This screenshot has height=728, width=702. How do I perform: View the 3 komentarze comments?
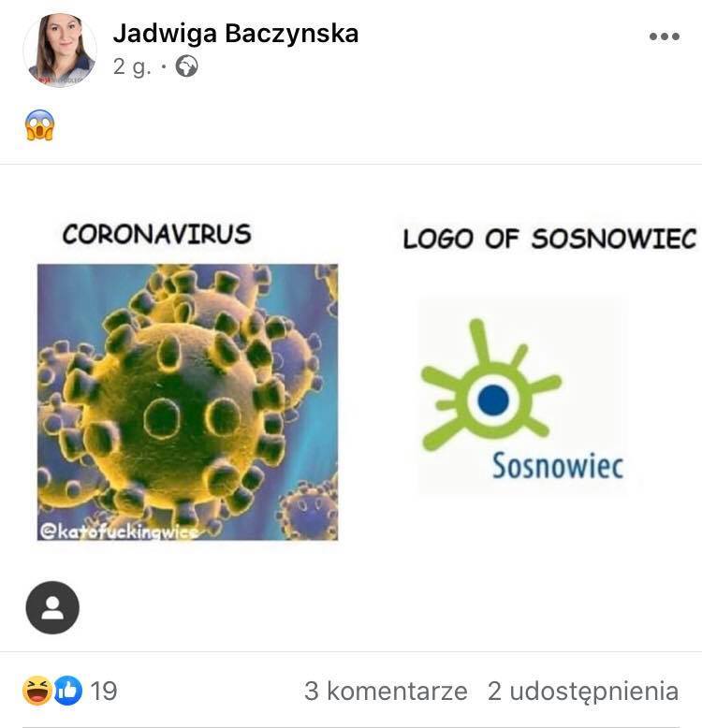(386, 691)
